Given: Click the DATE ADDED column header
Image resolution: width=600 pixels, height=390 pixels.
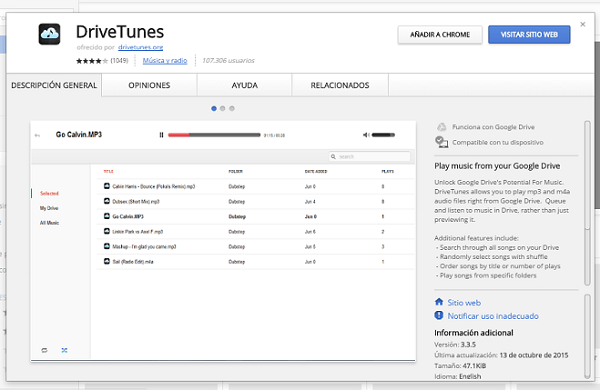Looking at the screenshot, I should 316,171.
